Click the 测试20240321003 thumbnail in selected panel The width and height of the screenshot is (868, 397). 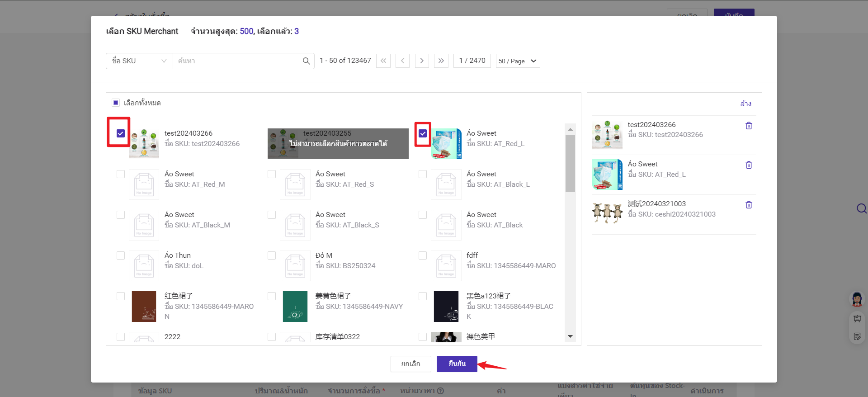(x=607, y=213)
